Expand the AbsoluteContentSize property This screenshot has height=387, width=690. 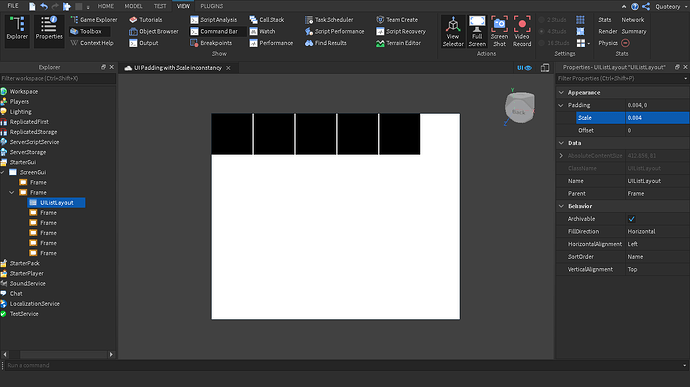tap(561, 155)
